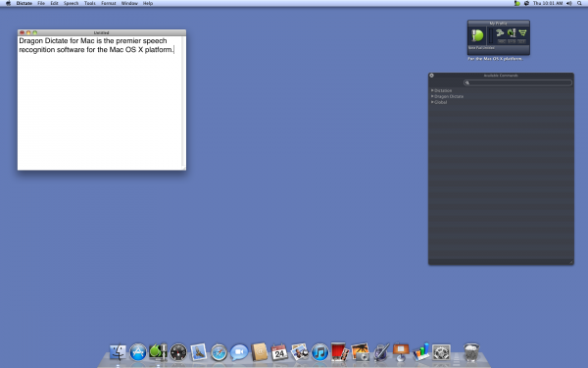Open the Window menu
Screen dimensions: 588x368
(x=129, y=3)
